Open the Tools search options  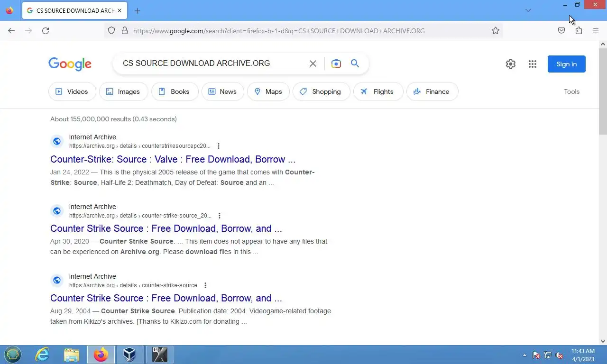pyautogui.click(x=571, y=91)
